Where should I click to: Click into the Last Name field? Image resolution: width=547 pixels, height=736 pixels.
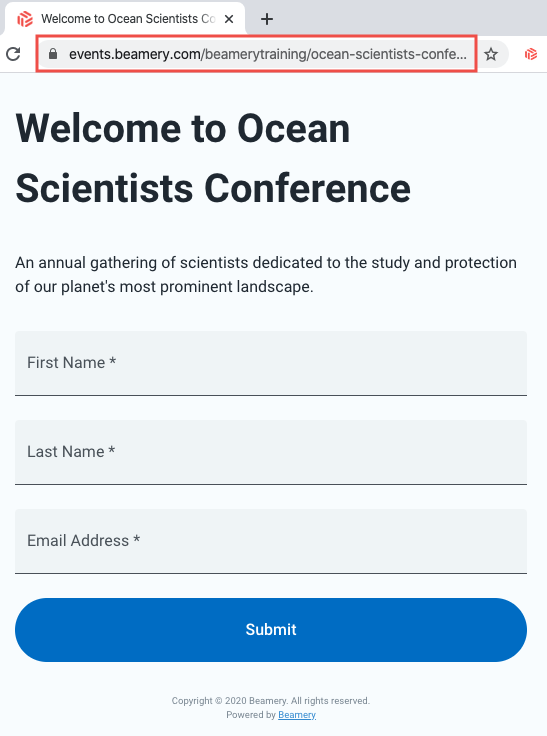(271, 452)
